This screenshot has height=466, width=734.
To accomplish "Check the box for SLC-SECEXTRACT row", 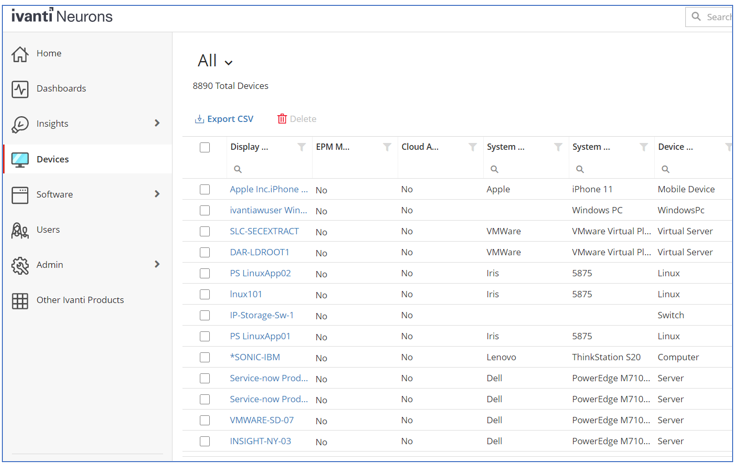I will pyautogui.click(x=205, y=232).
